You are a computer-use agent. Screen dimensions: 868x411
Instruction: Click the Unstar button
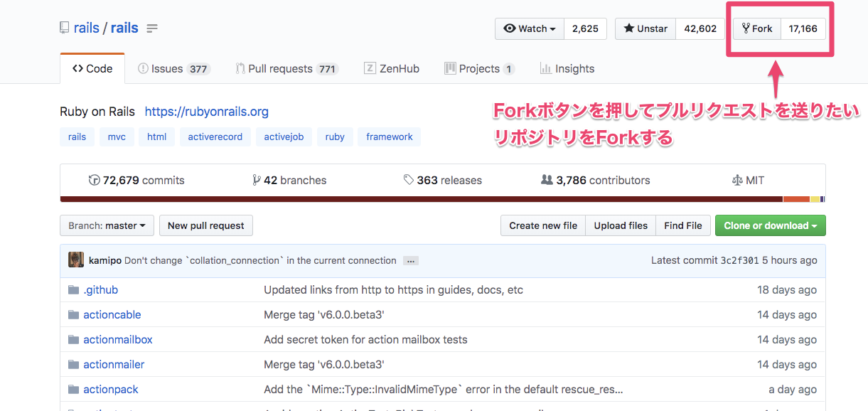click(x=645, y=28)
